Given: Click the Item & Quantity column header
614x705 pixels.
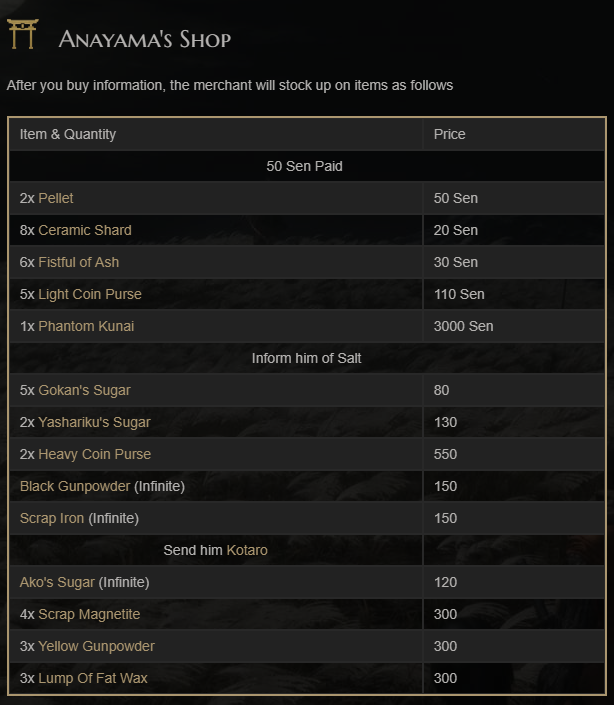Looking at the screenshot, I should 68,134.
